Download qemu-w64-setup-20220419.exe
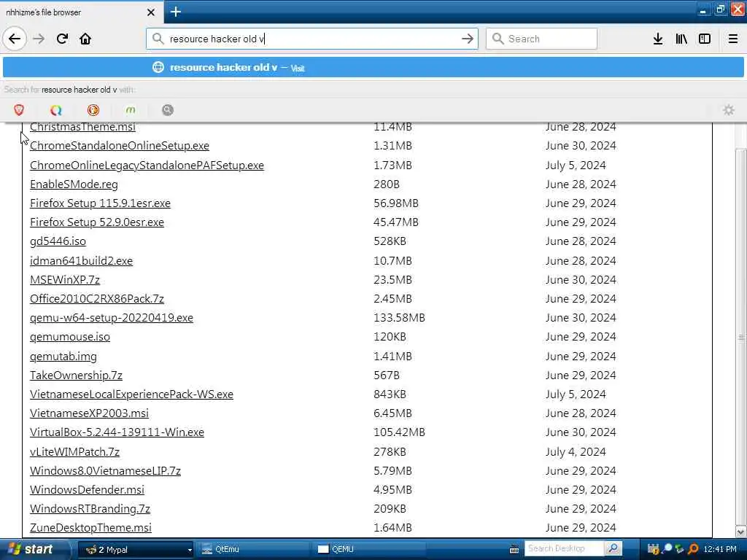747x560 pixels. point(112,318)
